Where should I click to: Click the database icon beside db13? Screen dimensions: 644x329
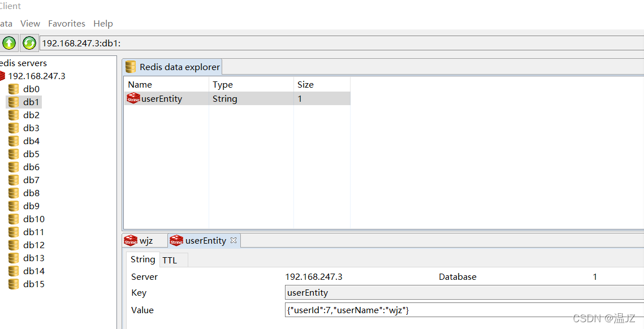[14, 258]
